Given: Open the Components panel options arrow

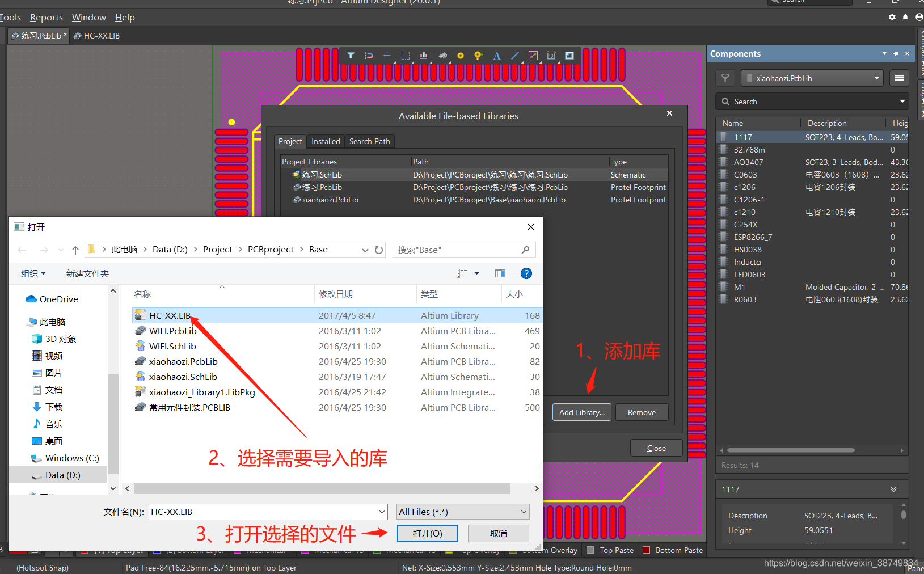Looking at the screenshot, I should tap(884, 54).
